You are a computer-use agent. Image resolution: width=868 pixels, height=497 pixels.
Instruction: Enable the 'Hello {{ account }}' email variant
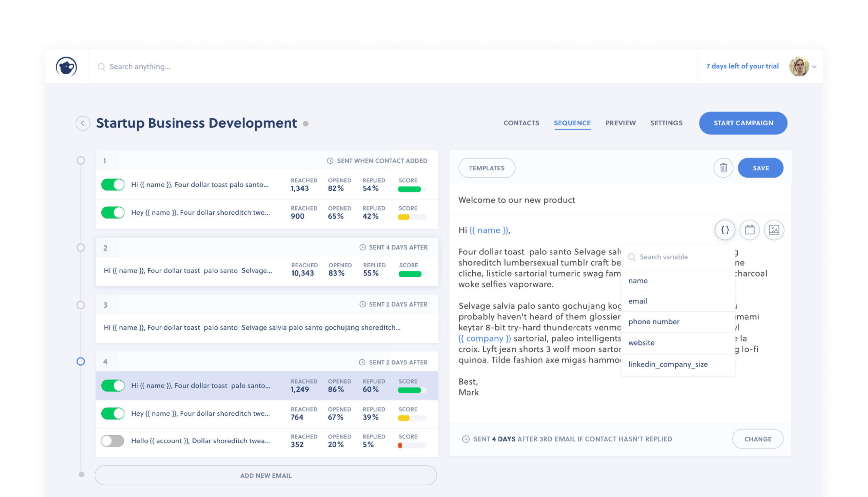click(112, 441)
